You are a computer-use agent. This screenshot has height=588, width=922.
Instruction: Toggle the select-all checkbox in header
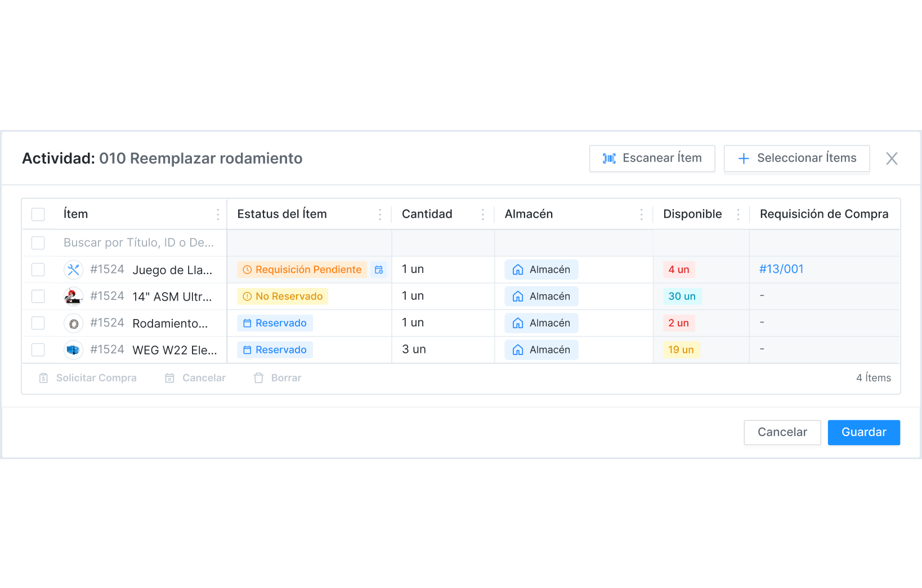[x=38, y=214]
